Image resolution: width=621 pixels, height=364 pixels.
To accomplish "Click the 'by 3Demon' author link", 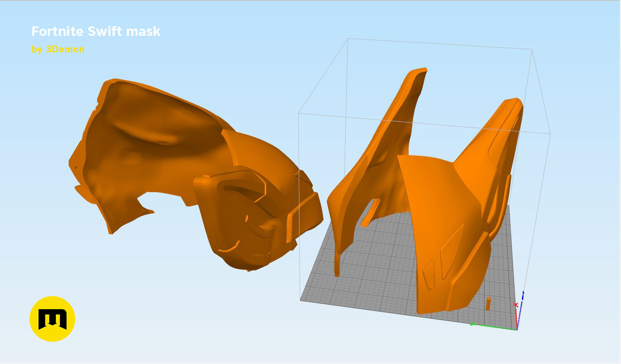I will coord(58,49).
